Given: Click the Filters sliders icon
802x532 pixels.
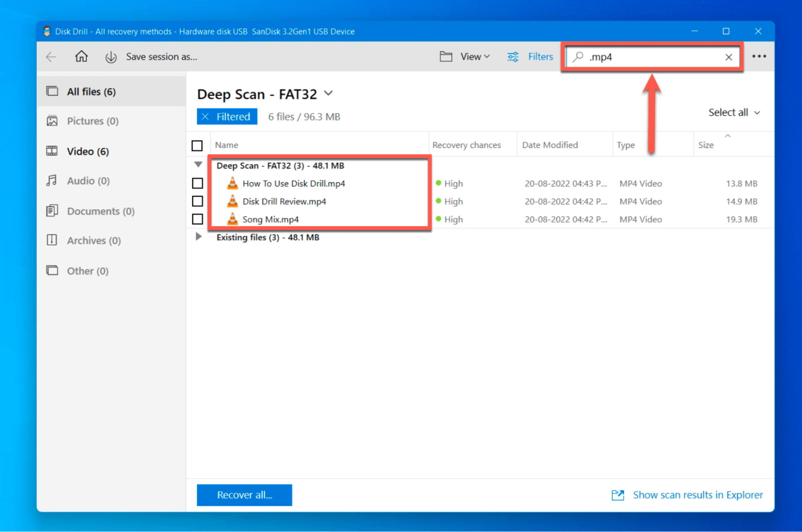Looking at the screenshot, I should [x=513, y=57].
